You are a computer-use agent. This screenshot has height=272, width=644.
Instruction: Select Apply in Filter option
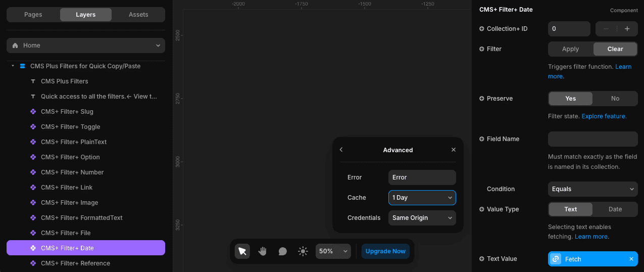pos(570,49)
